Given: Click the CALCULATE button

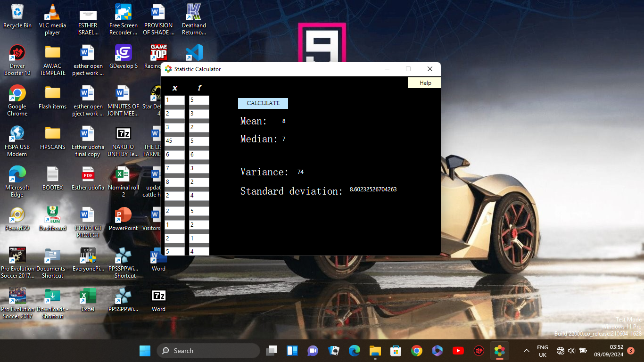Looking at the screenshot, I should tap(263, 103).
